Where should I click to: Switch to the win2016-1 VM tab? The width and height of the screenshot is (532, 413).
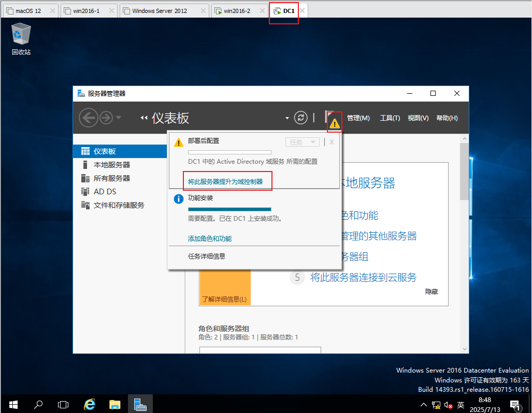(87, 11)
